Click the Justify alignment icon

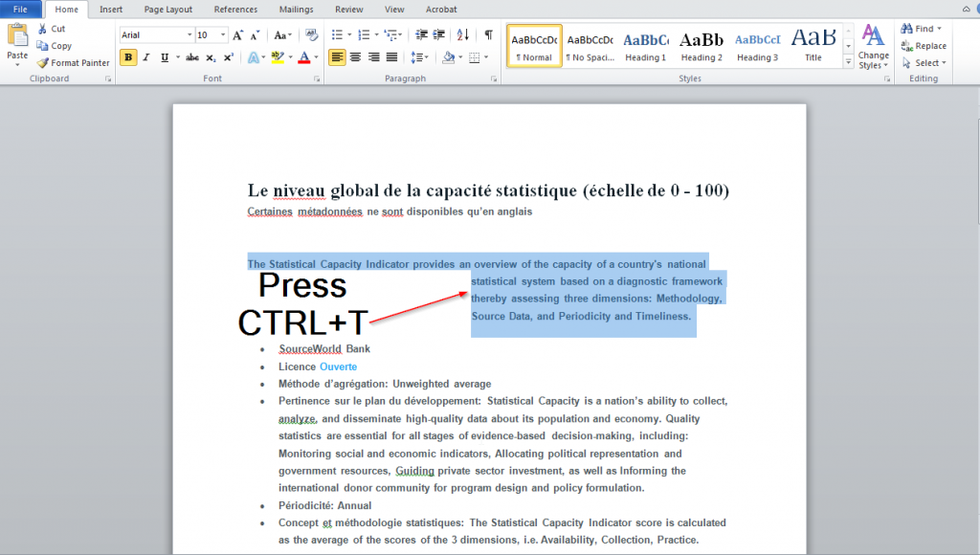click(x=391, y=56)
